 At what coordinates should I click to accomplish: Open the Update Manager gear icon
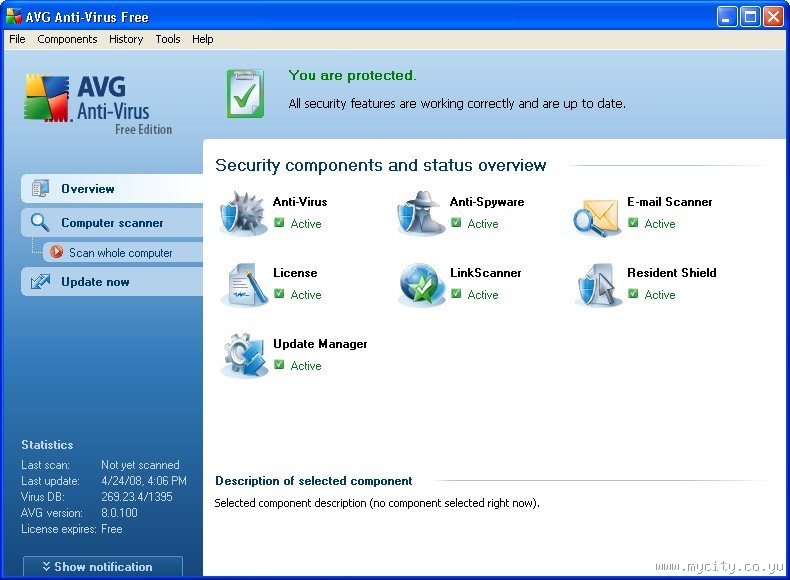(x=245, y=355)
